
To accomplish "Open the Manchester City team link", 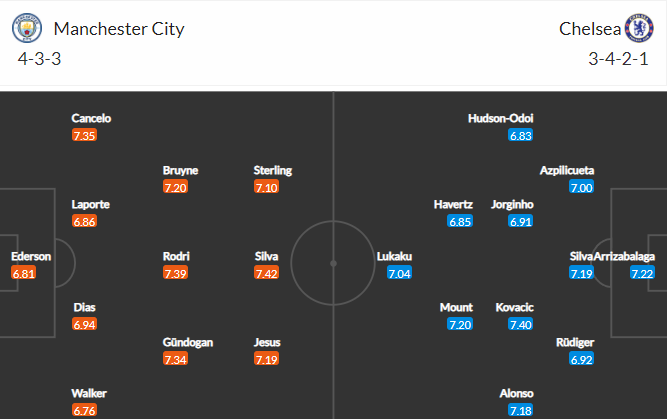I will click(119, 29).
